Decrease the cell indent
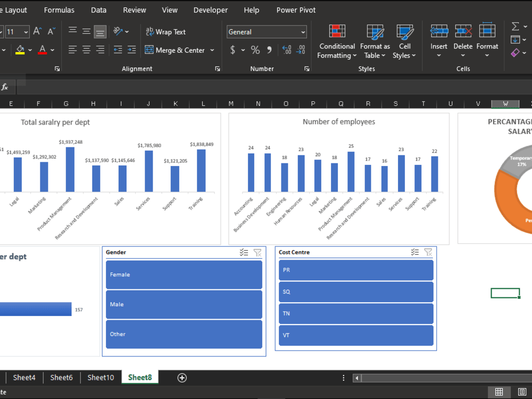This screenshot has width=532, height=399. click(x=118, y=50)
